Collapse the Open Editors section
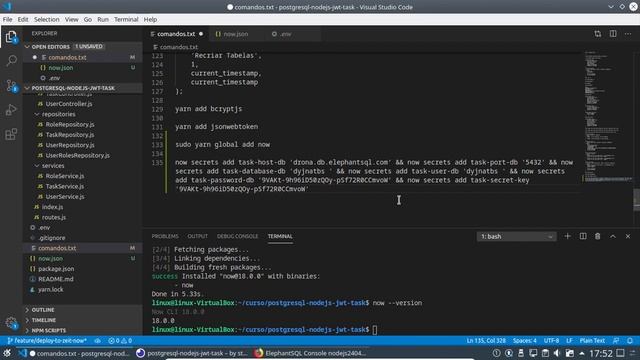Image resolution: width=640 pixels, height=360 pixels. pos(82,47)
